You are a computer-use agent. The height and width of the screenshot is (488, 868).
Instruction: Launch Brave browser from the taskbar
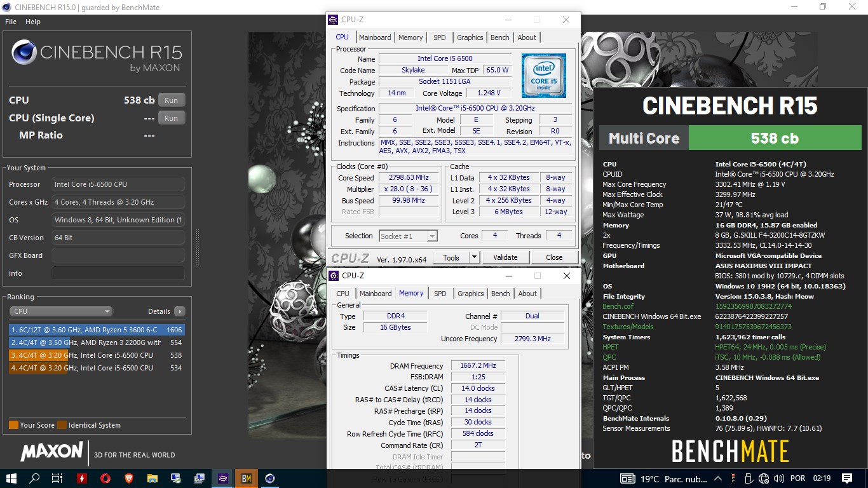[129, 478]
